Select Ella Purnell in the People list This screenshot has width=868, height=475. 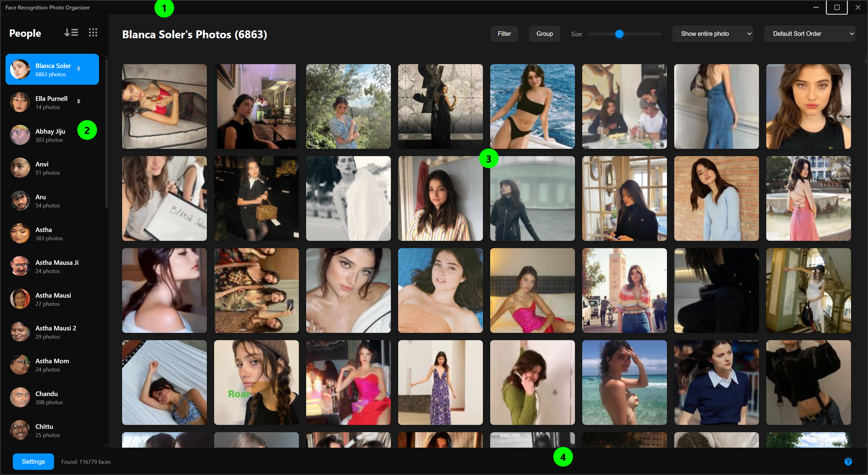click(x=52, y=102)
